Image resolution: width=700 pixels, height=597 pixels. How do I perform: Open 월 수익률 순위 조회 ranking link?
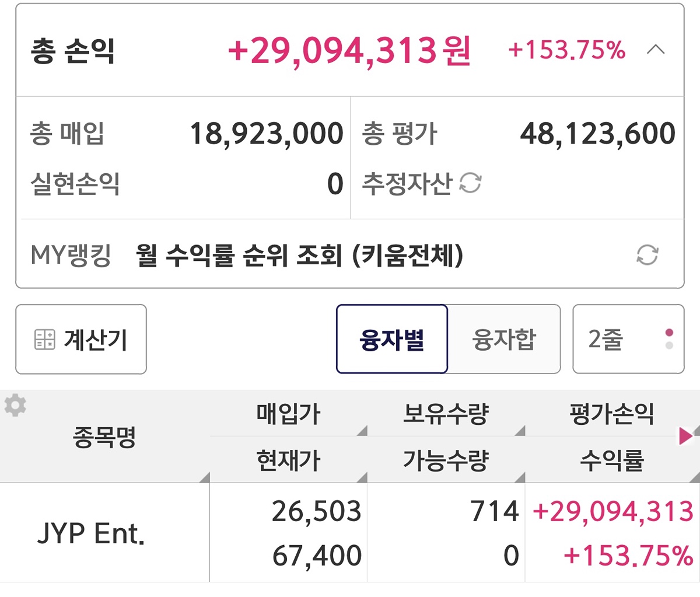pyautogui.click(x=299, y=255)
